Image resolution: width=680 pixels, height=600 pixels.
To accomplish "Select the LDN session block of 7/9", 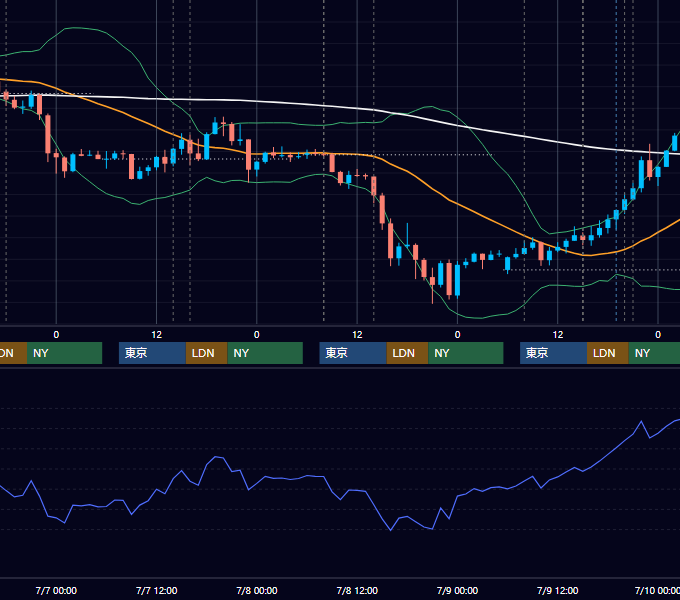I will click(x=608, y=353).
